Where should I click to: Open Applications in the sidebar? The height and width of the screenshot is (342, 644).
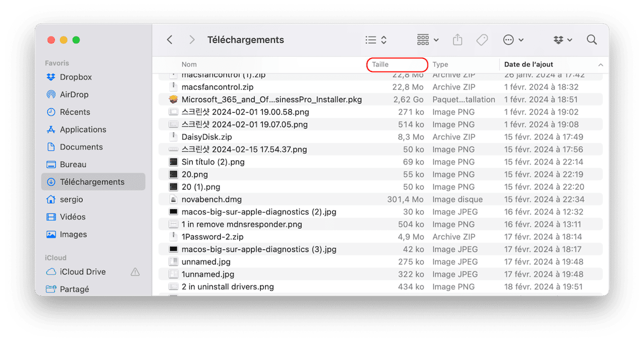(83, 129)
